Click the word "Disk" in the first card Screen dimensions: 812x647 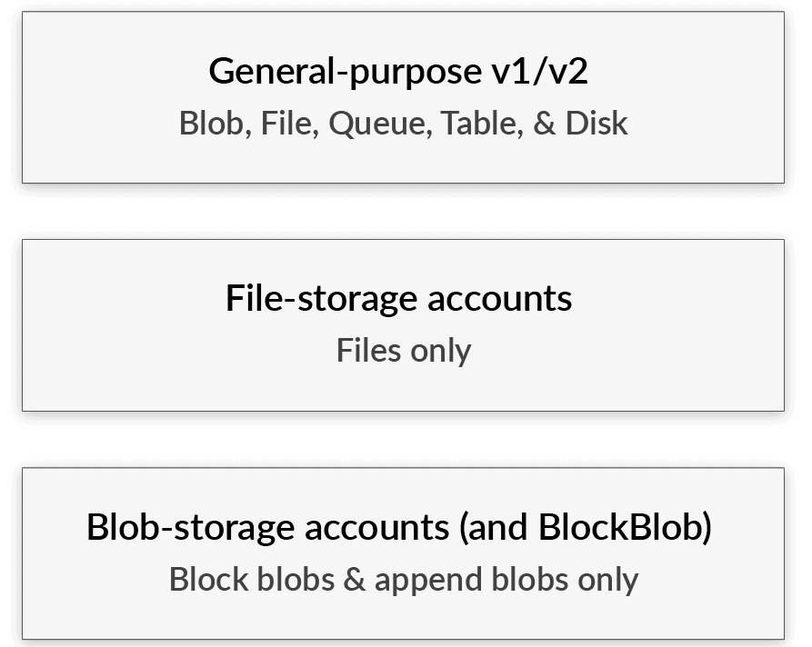point(596,123)
